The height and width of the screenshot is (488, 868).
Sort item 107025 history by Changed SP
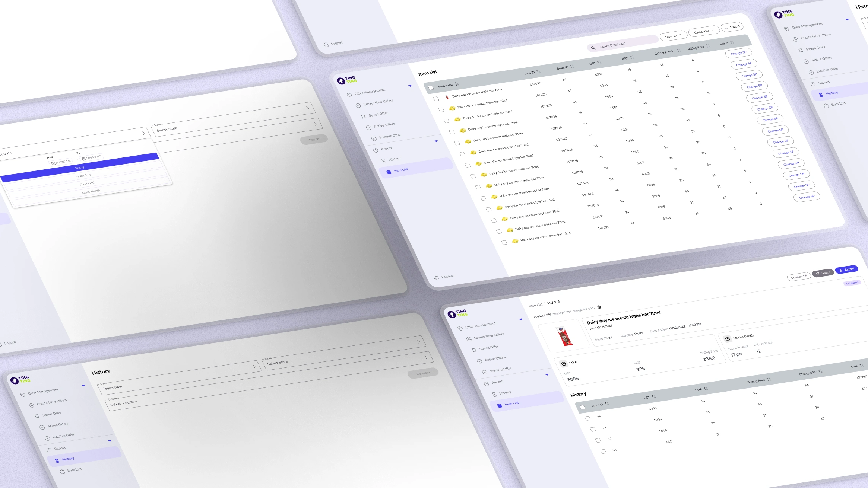point(820,371)
